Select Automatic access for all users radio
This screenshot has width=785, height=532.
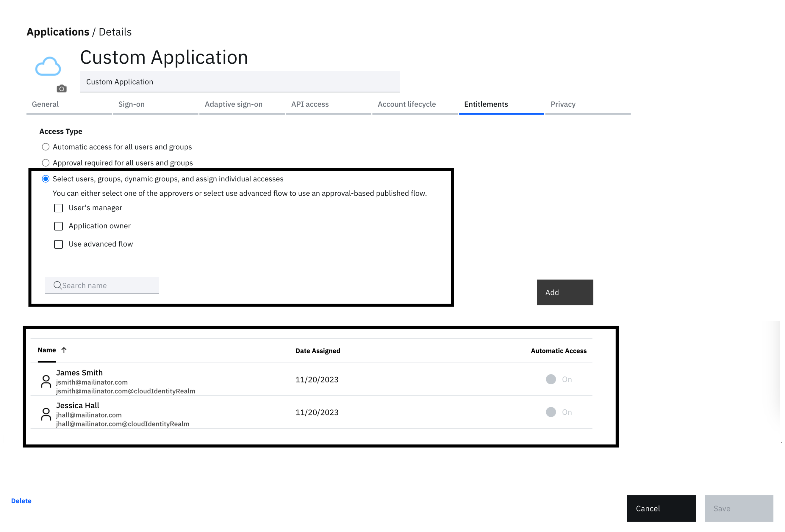(x=46, y=147)
